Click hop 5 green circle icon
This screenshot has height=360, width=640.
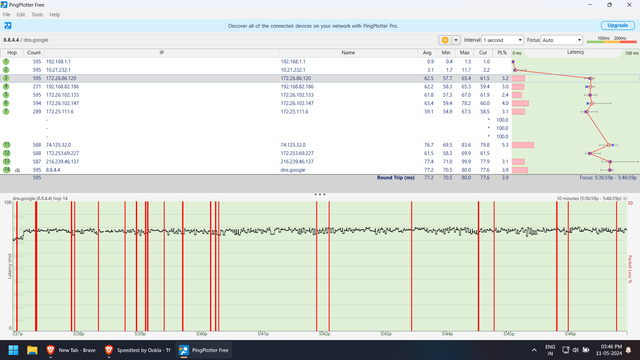coord(6,95)
